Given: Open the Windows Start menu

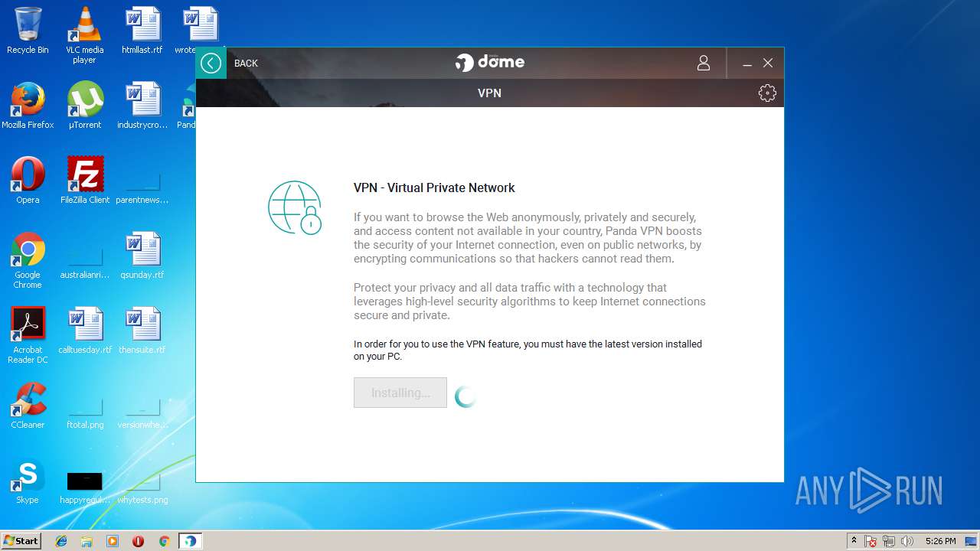Looking at the screenshot, I should pyautogui.click(x=21, y=540).
